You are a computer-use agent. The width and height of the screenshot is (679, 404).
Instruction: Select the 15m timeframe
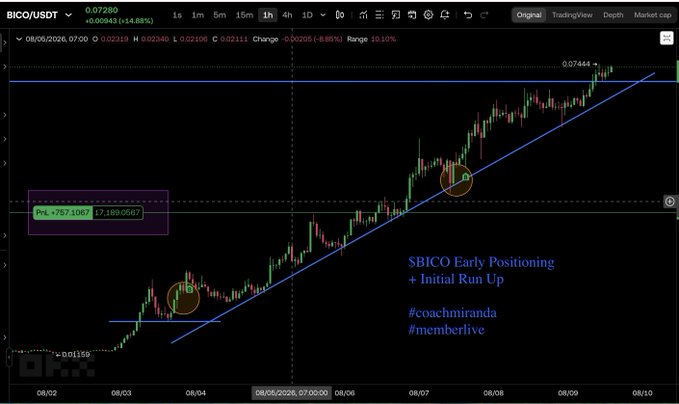click(x=244, y=15)
